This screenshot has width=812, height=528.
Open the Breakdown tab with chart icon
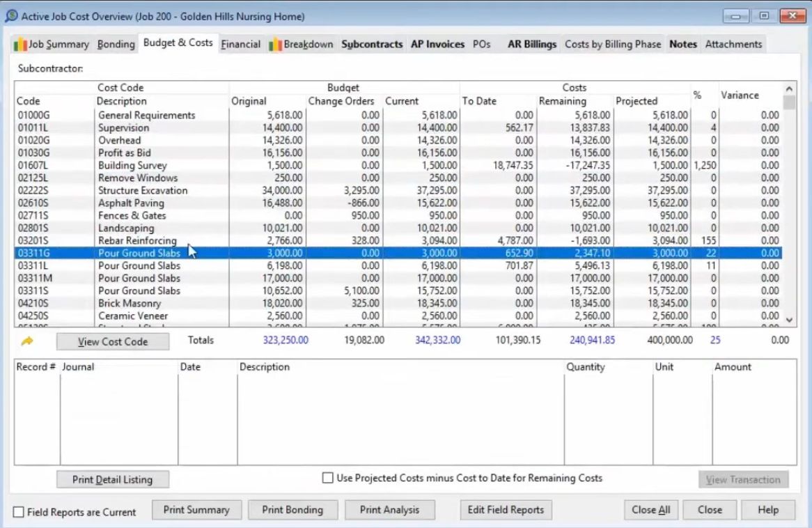click(x=301, y=45)
